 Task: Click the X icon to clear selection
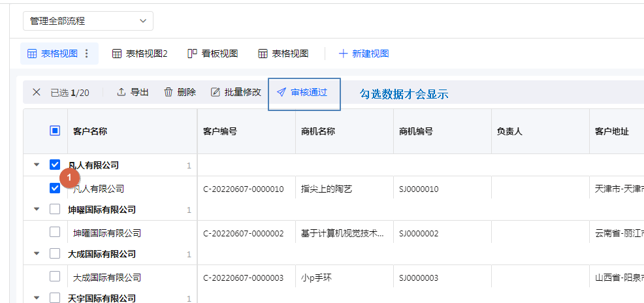pyautogui.click(x=37, y=93)
